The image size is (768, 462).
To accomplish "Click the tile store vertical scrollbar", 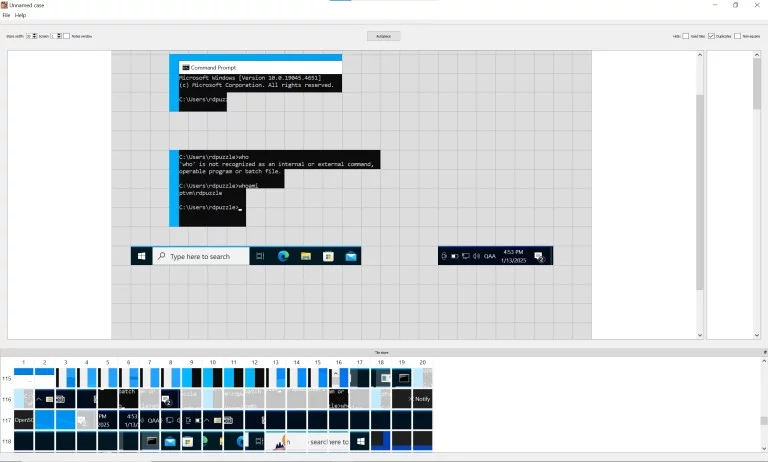I will pos(763,420).
